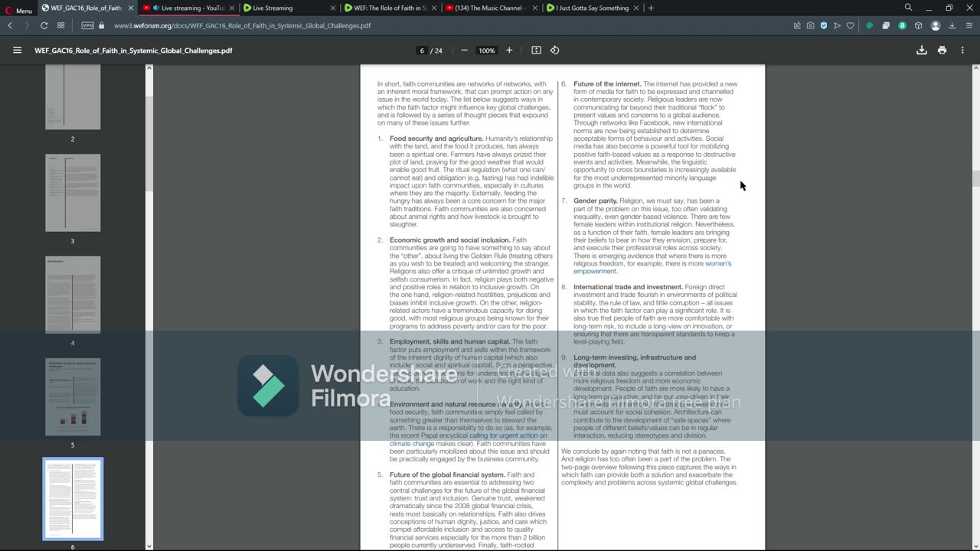
Task: Toggle the VPN badge
Action: click(87, 25)
